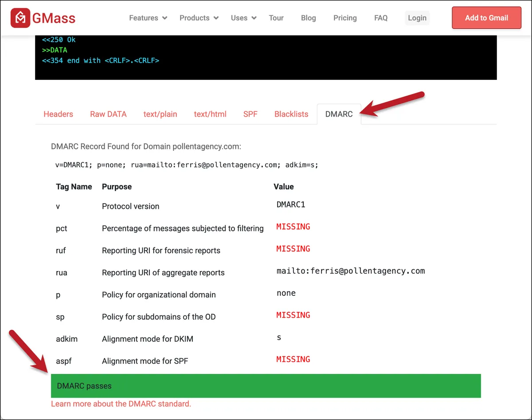Viewport: 532px width, 420px height.
Task: Switch to the Raw DATA tab
Action: [x=108, y=114]
